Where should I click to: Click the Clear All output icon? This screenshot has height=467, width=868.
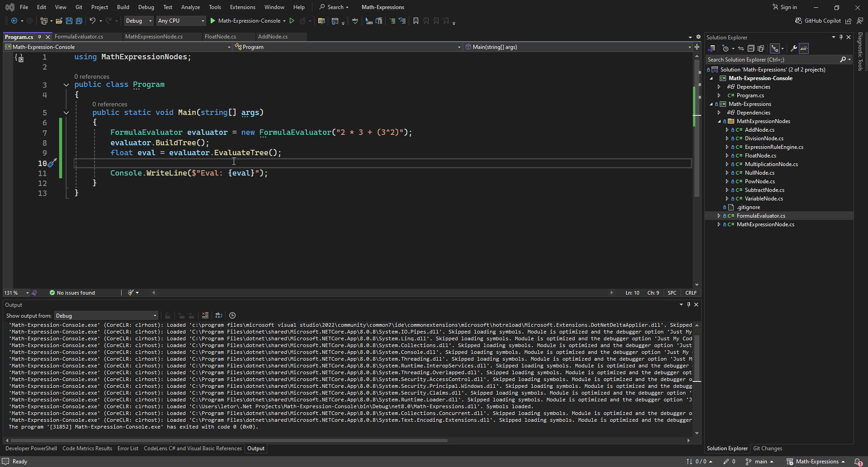pyautogui.click(x=205, y=315)
